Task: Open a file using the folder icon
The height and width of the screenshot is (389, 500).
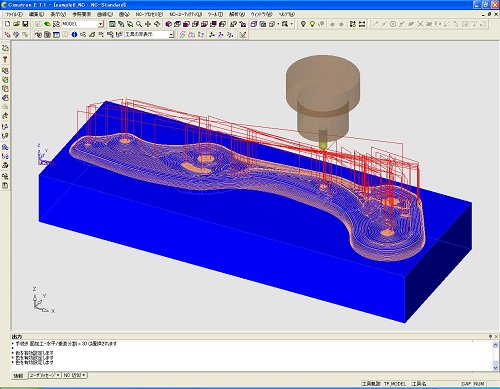Action: 16,24
